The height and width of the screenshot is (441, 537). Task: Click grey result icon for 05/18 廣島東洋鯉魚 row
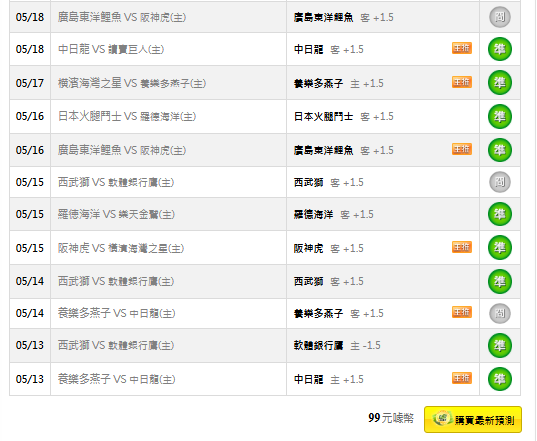[x=500, y=17]
